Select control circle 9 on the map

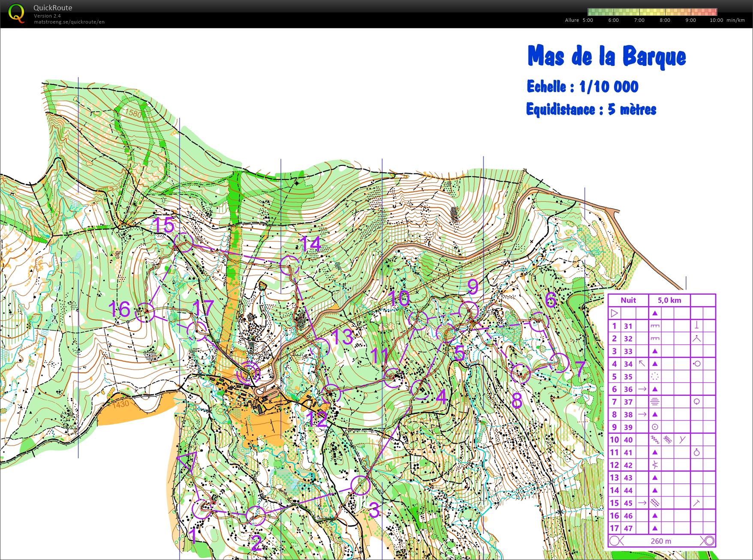(468, 311)
